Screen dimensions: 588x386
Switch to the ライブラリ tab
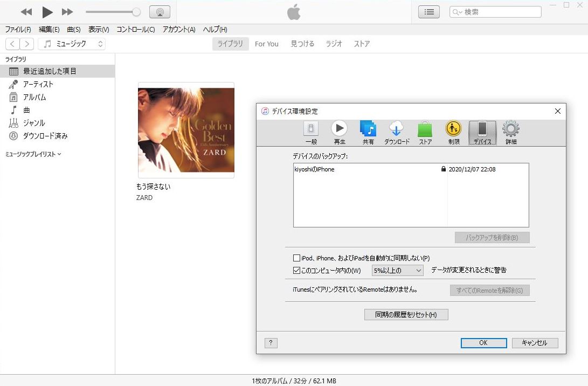pyautogui.click(x=230, y=44)
